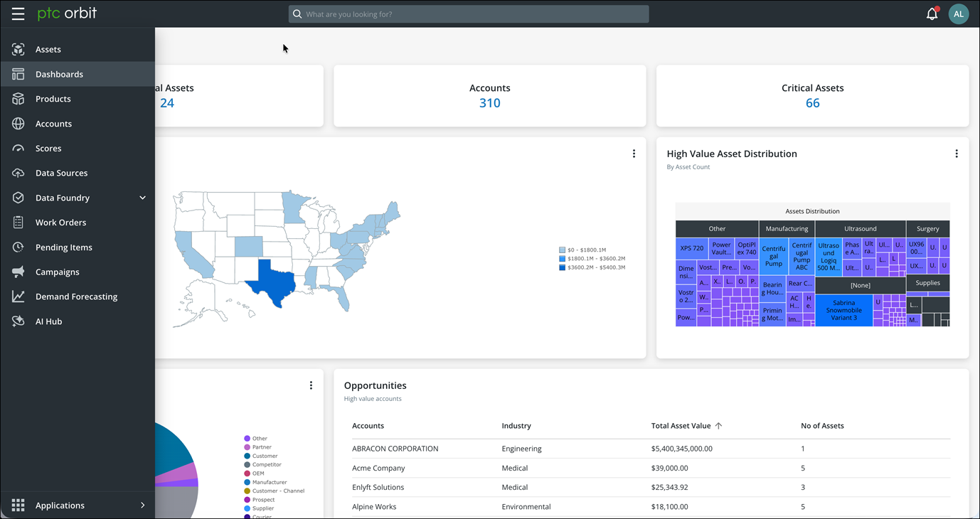Image resolution: width=980 pixels, height=519 pixels.
Task: Toggle the Customer pie legend entry
Action: coord(260,456)
